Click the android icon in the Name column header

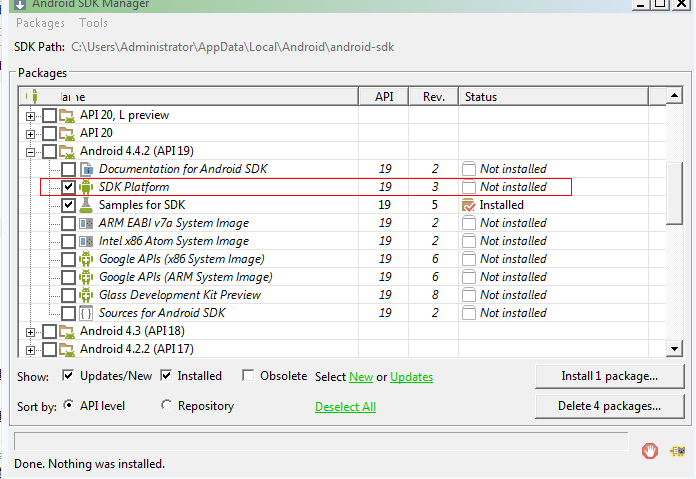(35, 96)
